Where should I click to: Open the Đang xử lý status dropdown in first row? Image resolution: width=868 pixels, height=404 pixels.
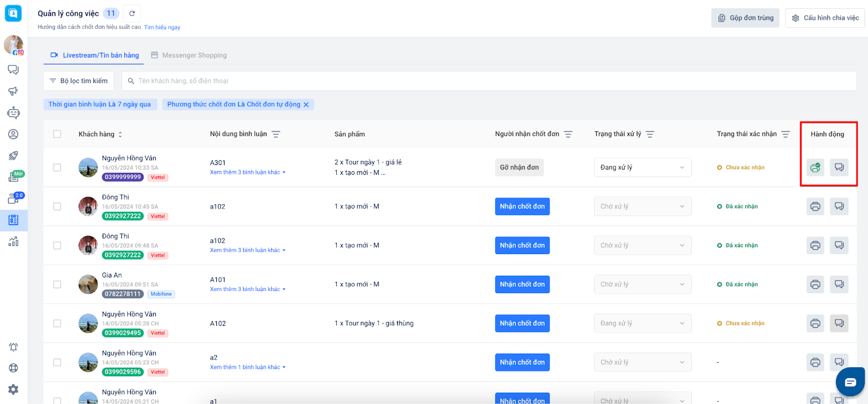coord(642,167)
